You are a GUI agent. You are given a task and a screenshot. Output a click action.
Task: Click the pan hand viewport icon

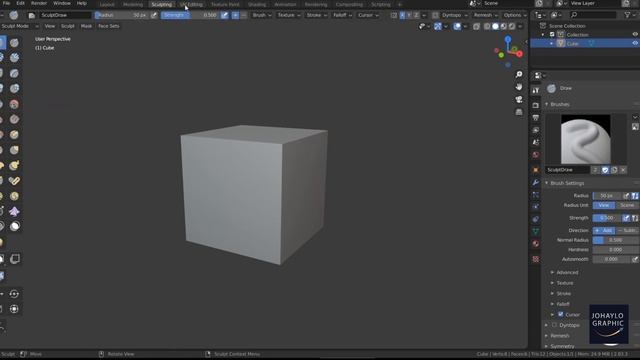(x=519, y=87)
